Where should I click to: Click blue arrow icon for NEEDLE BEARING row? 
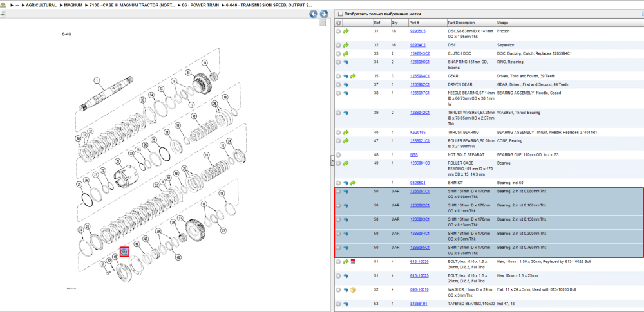click(x=346, y=93)
